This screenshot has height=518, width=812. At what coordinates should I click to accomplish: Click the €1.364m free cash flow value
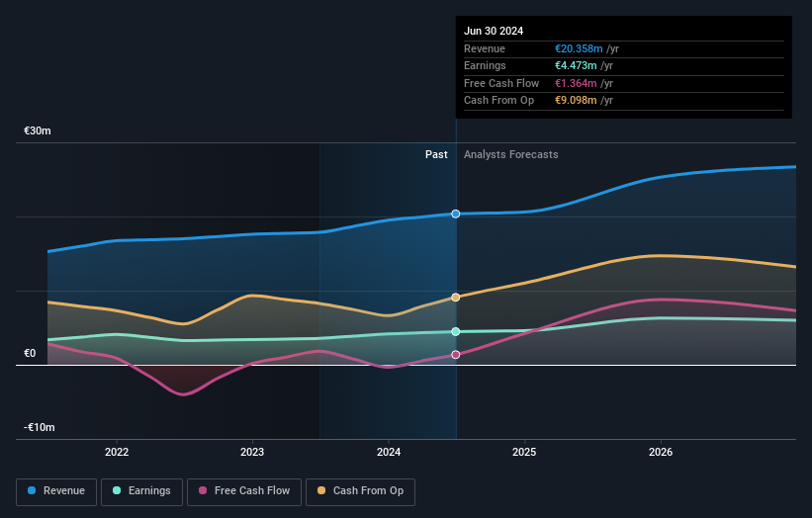(x=576, y=83)
